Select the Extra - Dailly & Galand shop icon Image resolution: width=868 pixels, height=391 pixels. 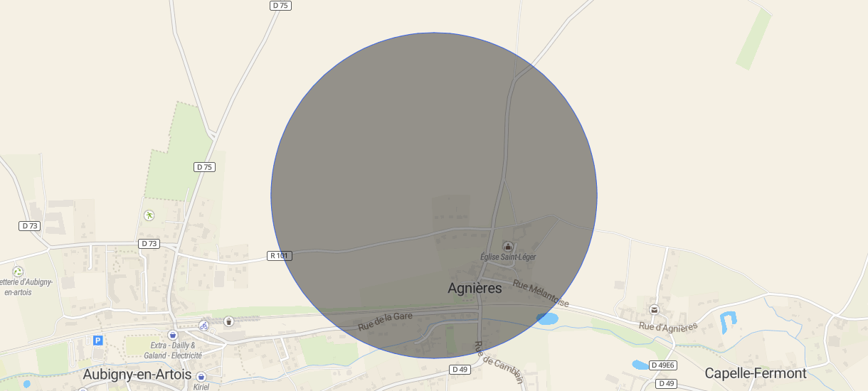click(x=172, y=335)
